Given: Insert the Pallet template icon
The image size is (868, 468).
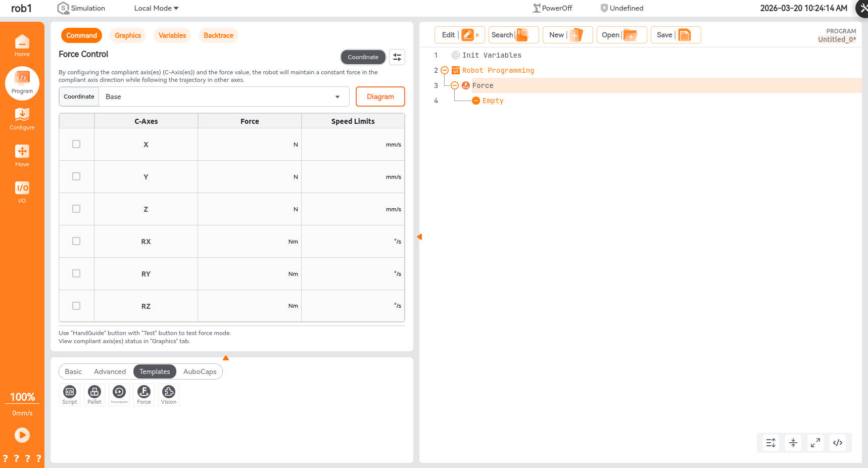Looking at the screenshot, I should [94, 395].
